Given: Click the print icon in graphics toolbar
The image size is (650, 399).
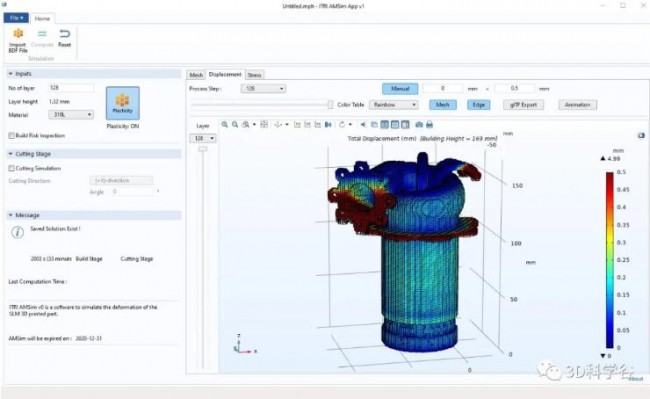Looking at the screenshot, I should (429, 125).
